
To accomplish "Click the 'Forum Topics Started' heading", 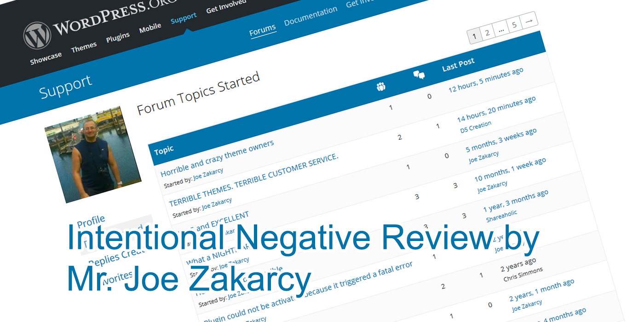I will [199, 93].
